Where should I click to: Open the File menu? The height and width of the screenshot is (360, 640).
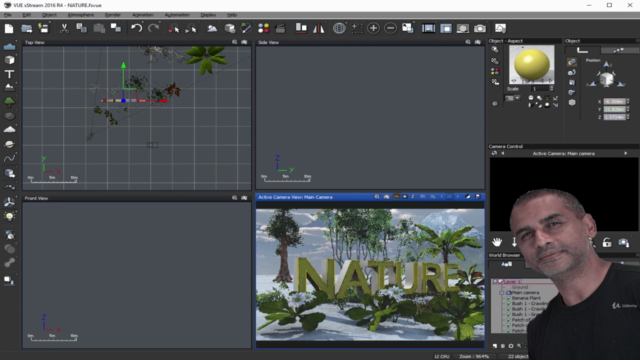(x=8, y=15)
